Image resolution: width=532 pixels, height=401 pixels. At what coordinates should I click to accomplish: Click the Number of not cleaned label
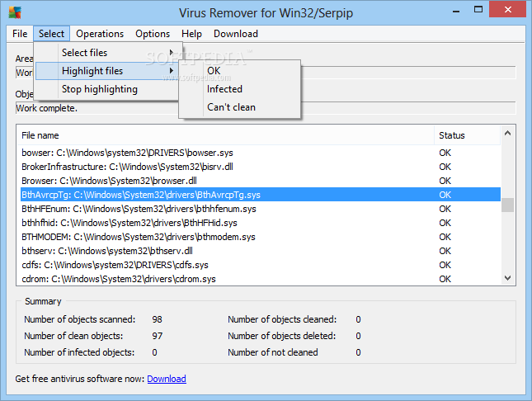(273, 352)
